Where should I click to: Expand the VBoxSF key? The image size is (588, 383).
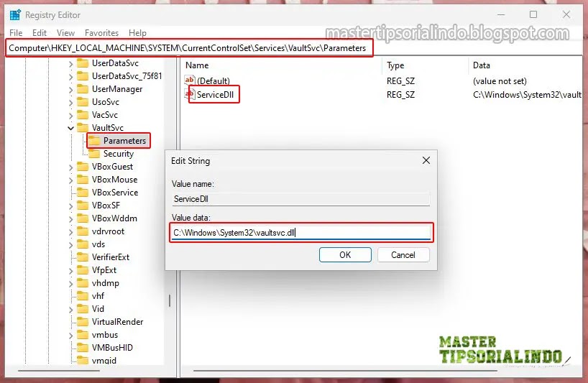click(x=70, y=206)
